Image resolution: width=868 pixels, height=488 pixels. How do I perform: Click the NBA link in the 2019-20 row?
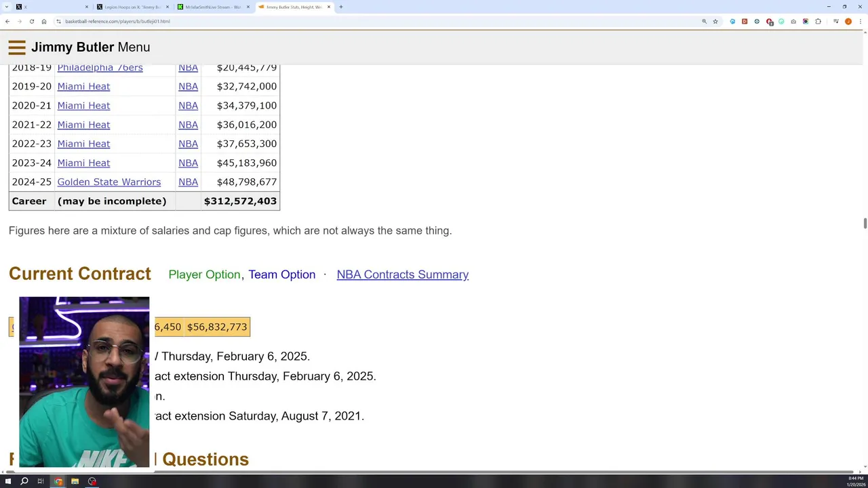(188, 87)
